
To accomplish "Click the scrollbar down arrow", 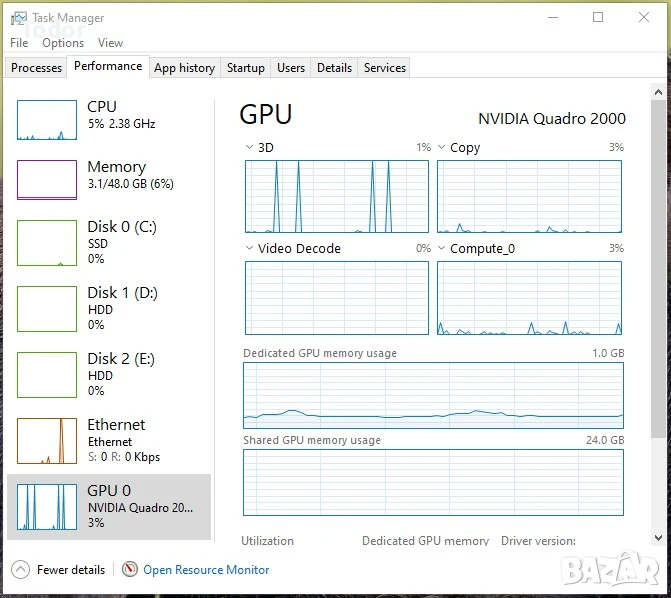I will coord(658,538).
